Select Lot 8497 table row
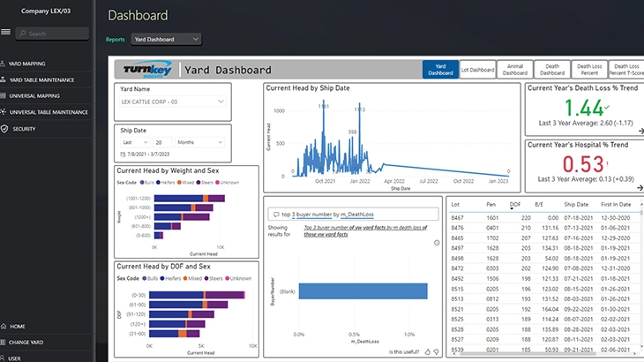The width and height of the screenshot is (644, 362). [543, 248]
